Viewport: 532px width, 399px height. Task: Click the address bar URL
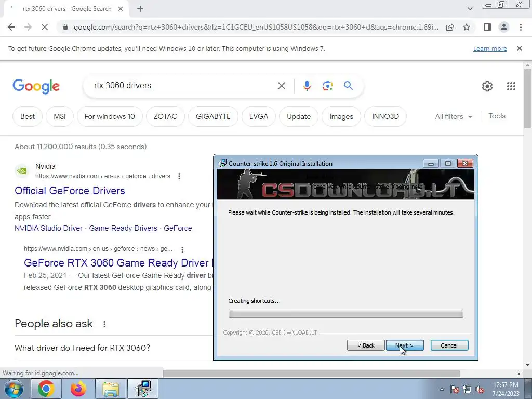tap(256, 27)
